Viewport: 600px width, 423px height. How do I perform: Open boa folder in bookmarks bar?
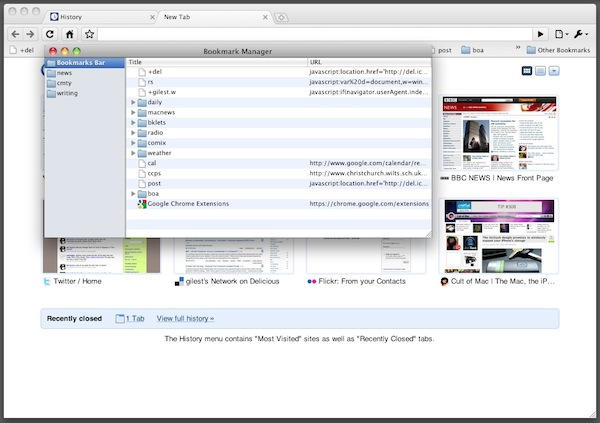(x=473, y=50)
